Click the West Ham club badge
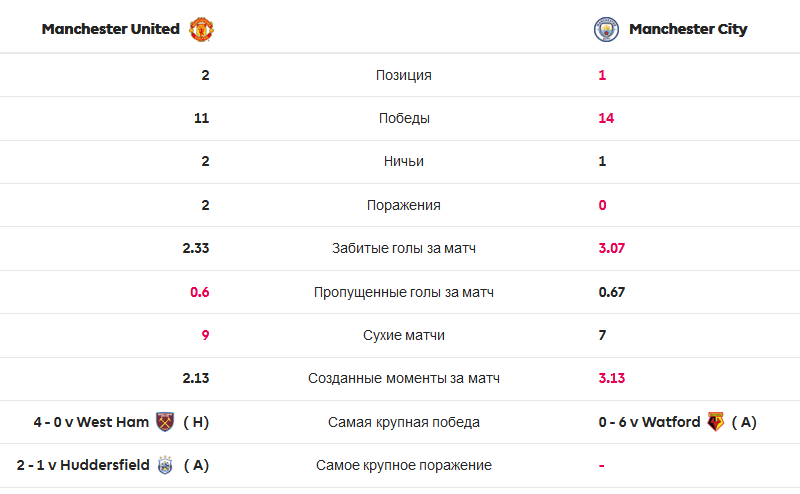This screenshot has width=800, height=494. click(165, 422)
